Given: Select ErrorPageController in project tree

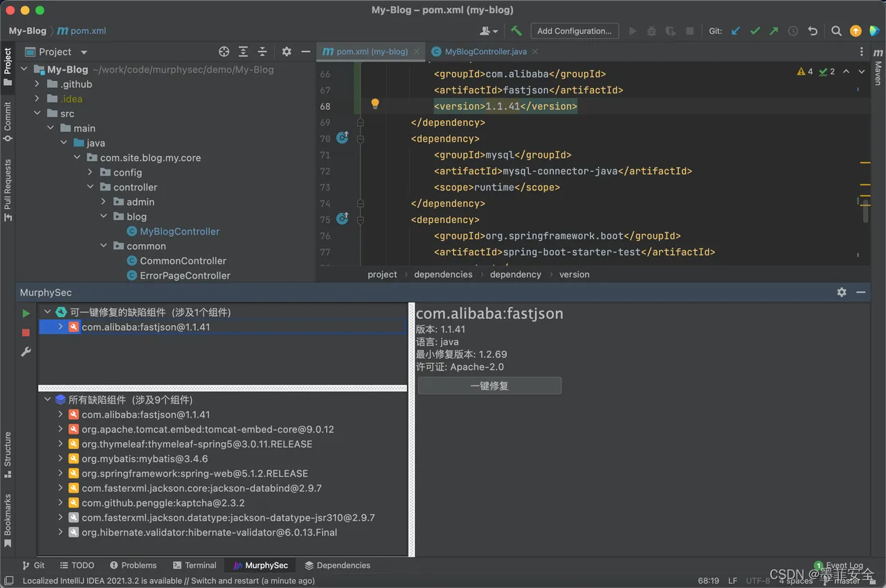Looking at the screenshot, I should 185,275.
